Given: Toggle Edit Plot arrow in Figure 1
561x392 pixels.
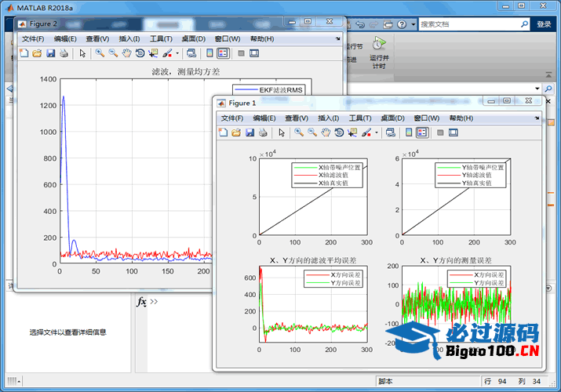Looking at the screenshot, I should [281, 132].
